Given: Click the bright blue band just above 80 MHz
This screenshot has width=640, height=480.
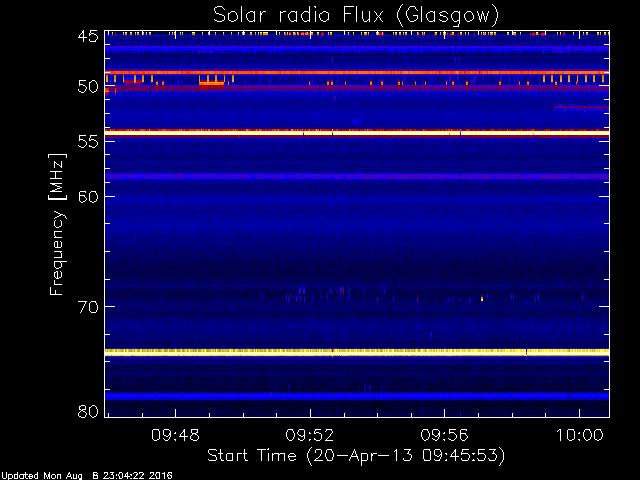Looking at the screenshot, I should point(357,396).
